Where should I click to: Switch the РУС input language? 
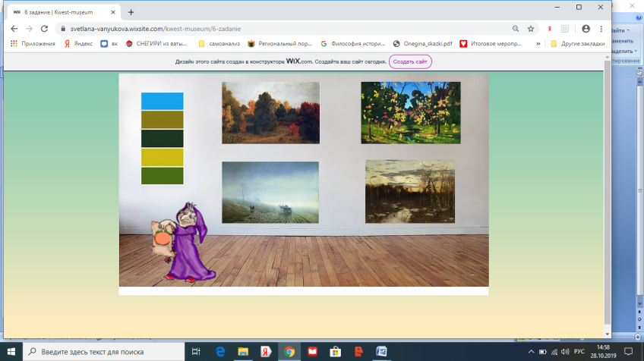579,352
